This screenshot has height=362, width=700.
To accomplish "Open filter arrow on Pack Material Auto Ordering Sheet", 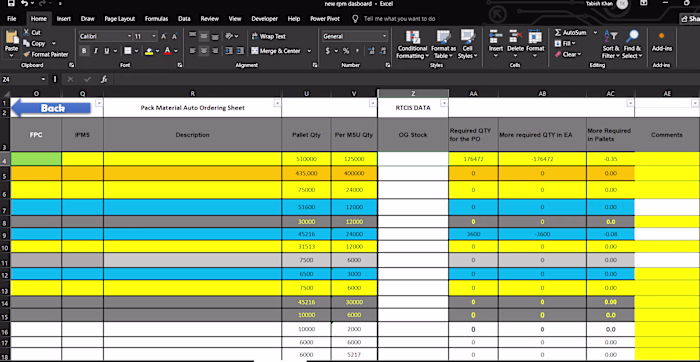I will pyautogui.click(x=277, y=103).
